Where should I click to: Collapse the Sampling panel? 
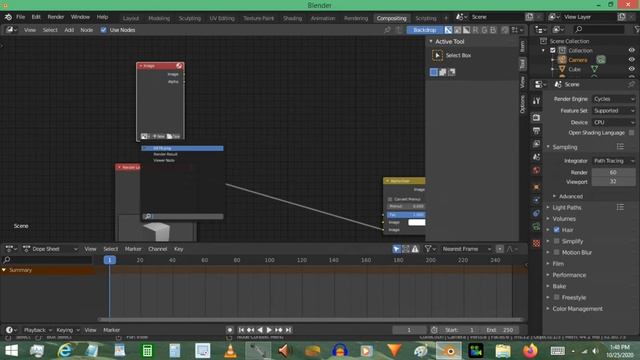[549, 147]
